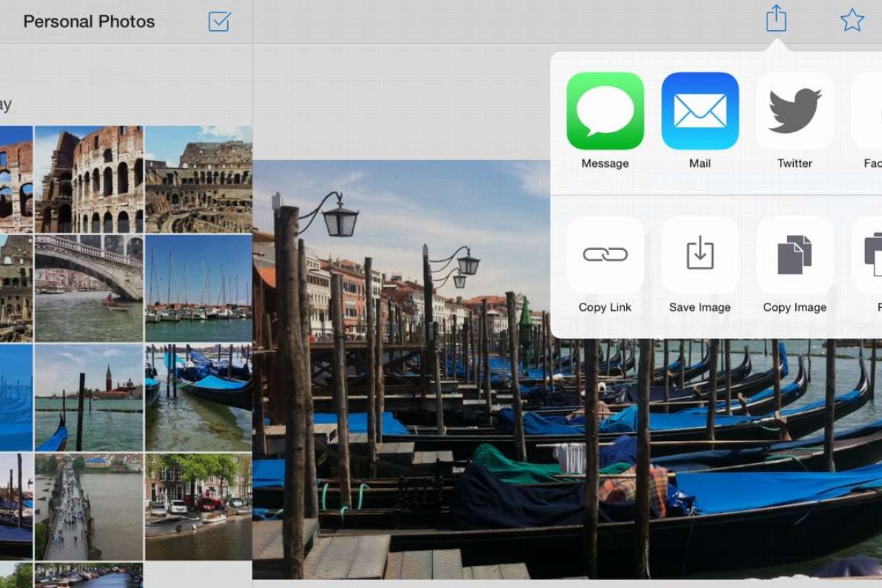Copy Image to the clipboard
882x588 pixels.
[795, 255]
